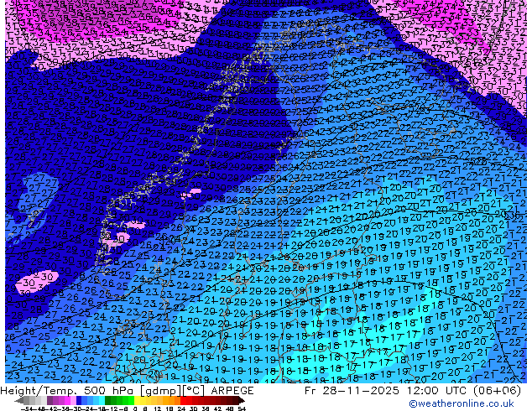Select the ARPEGE model name label
Image resolution: width=532 pixels, height=411 pixels.
[232, 391]
